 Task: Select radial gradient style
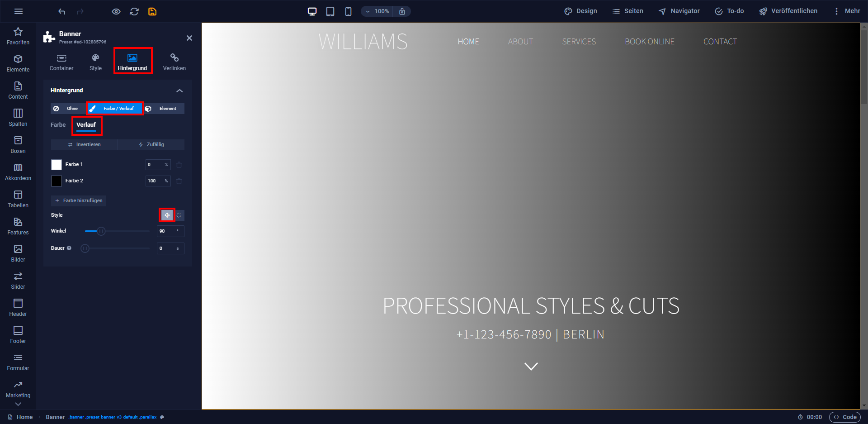point(179,215)
